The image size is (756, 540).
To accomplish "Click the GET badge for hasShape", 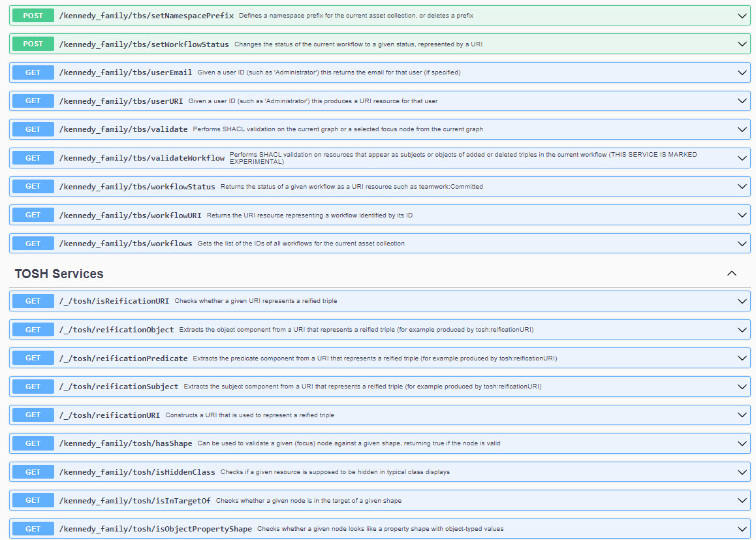I will [x=33, y=443].
